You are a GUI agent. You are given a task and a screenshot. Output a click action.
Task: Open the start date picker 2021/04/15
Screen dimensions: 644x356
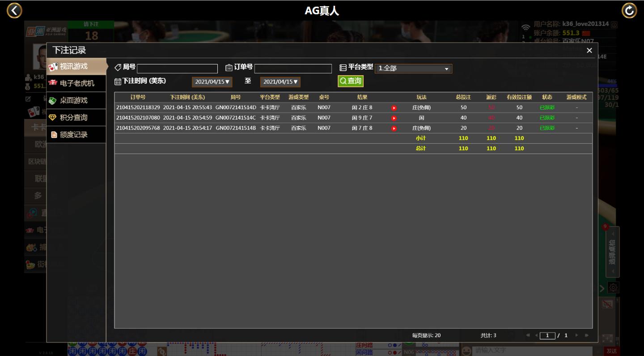coord(212,82)
